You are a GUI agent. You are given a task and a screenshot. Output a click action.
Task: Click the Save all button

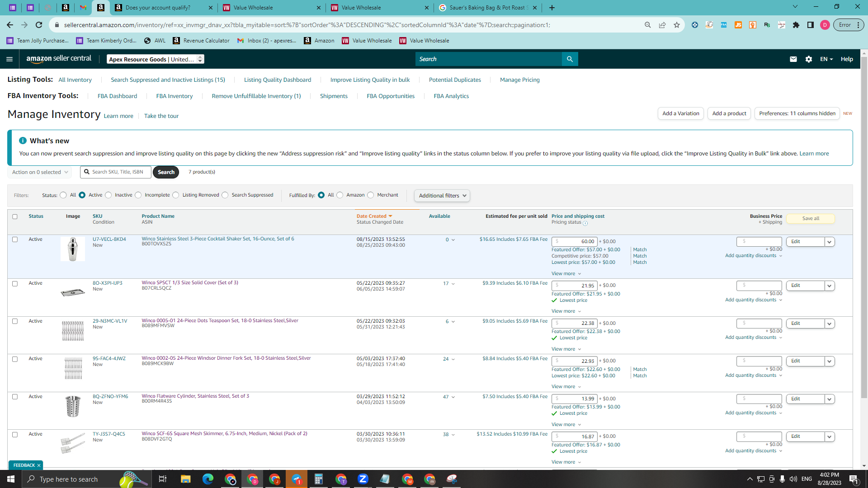pos(811,219)
